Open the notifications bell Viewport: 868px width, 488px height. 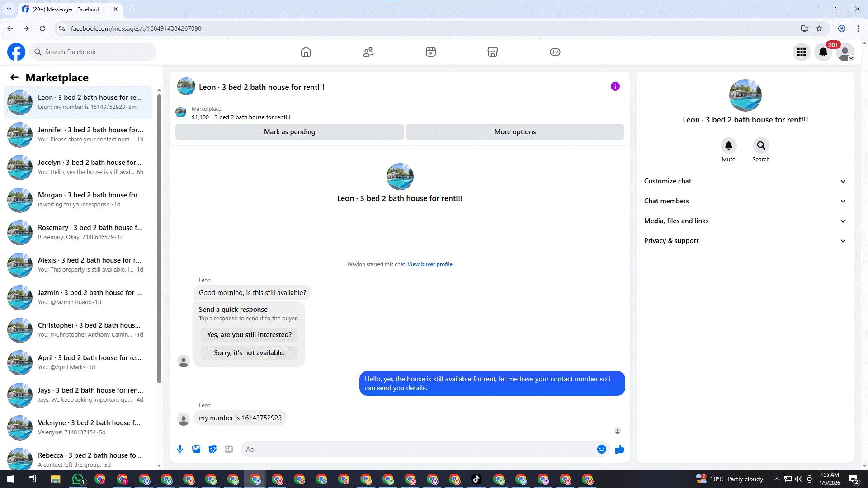[x=823, y=52]
